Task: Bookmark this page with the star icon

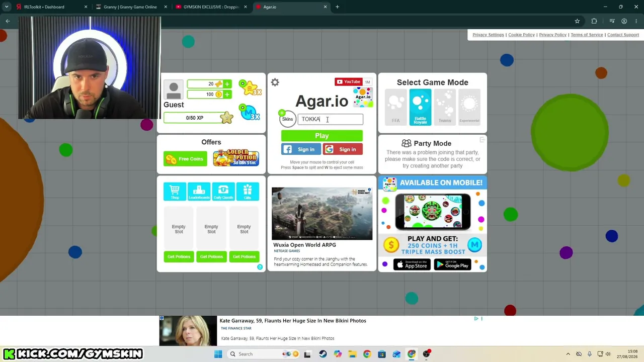Action: point(577,21)
